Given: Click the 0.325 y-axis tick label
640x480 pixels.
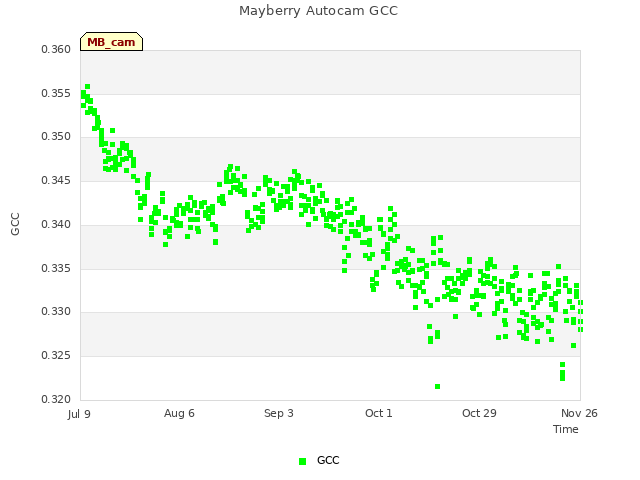Looking at the screenshot, I should click(x=56, y=356).
